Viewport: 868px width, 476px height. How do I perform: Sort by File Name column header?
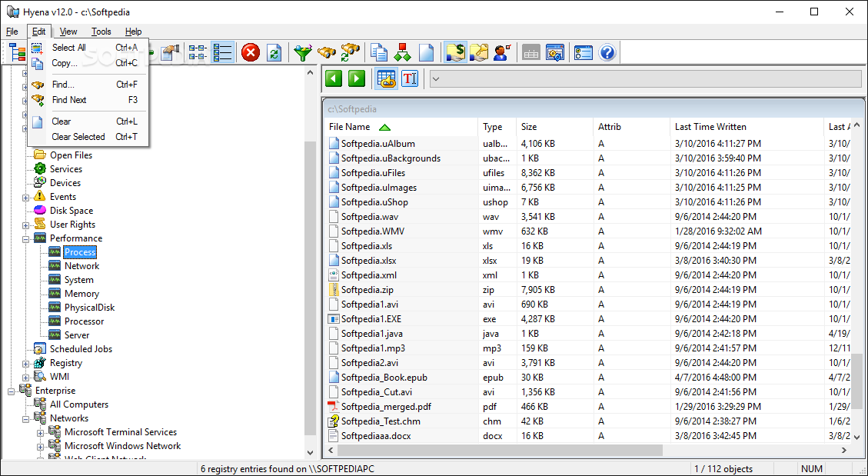point(401,127)
